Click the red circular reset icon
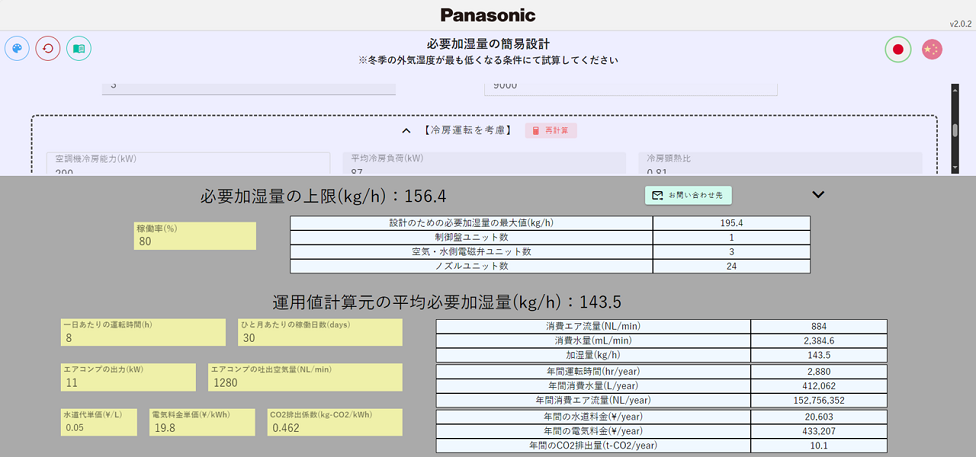 [x=48, y=48]
